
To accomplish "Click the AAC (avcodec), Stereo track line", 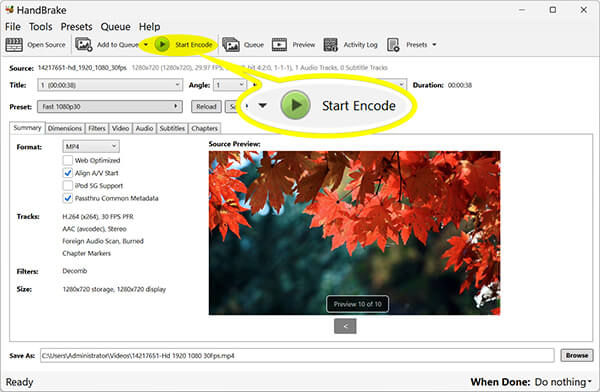I will tap(95, 229).
